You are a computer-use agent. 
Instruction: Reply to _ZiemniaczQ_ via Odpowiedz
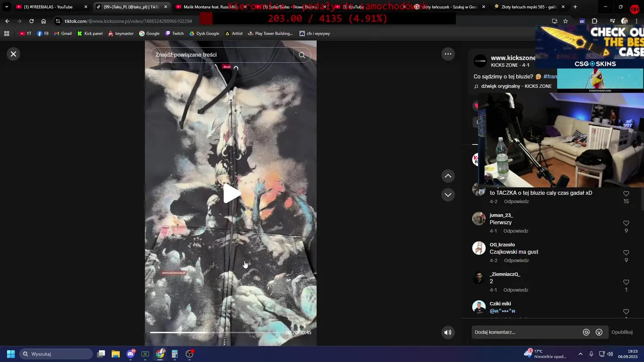click(x=516, y=290)
